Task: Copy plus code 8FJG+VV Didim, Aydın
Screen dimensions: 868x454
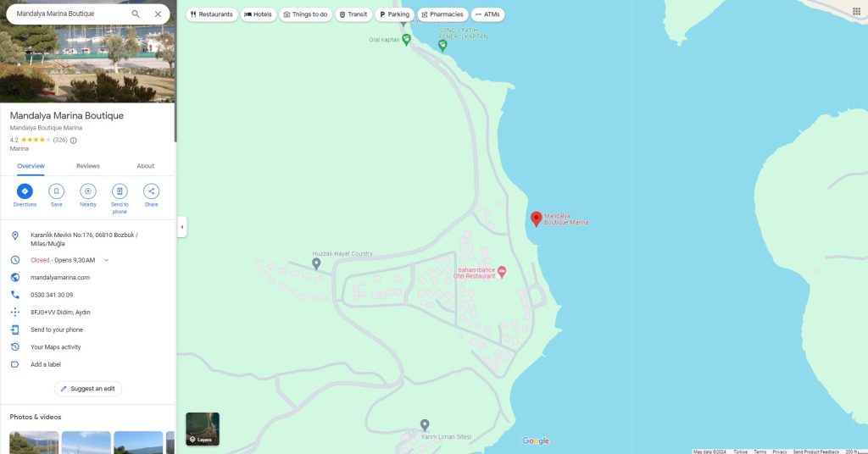Action: click(x=60, y=313)
